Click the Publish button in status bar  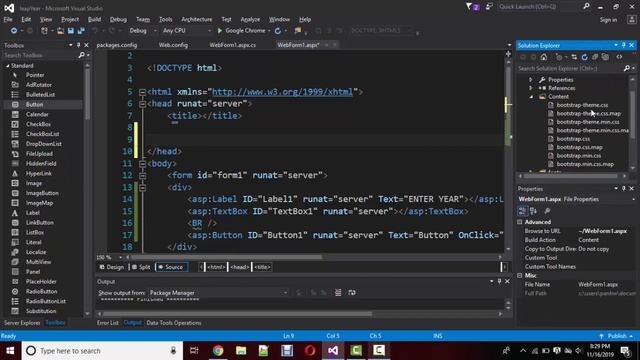coord(616,336)
